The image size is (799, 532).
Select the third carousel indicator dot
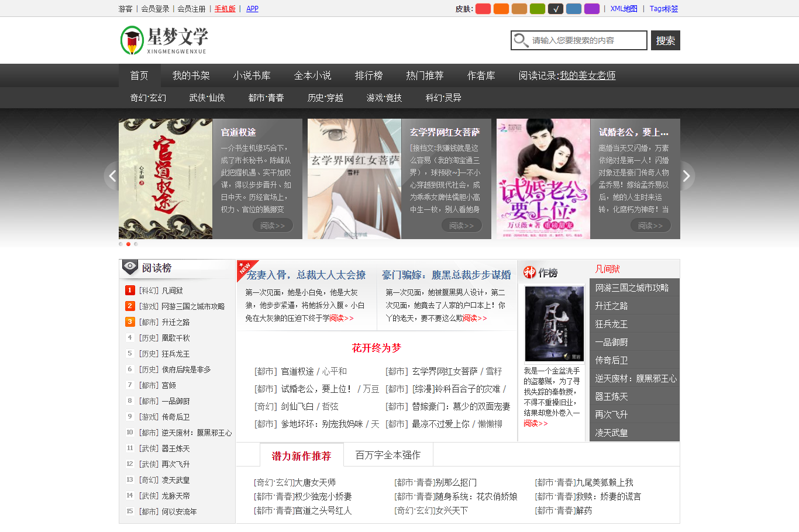pos(136,244)
